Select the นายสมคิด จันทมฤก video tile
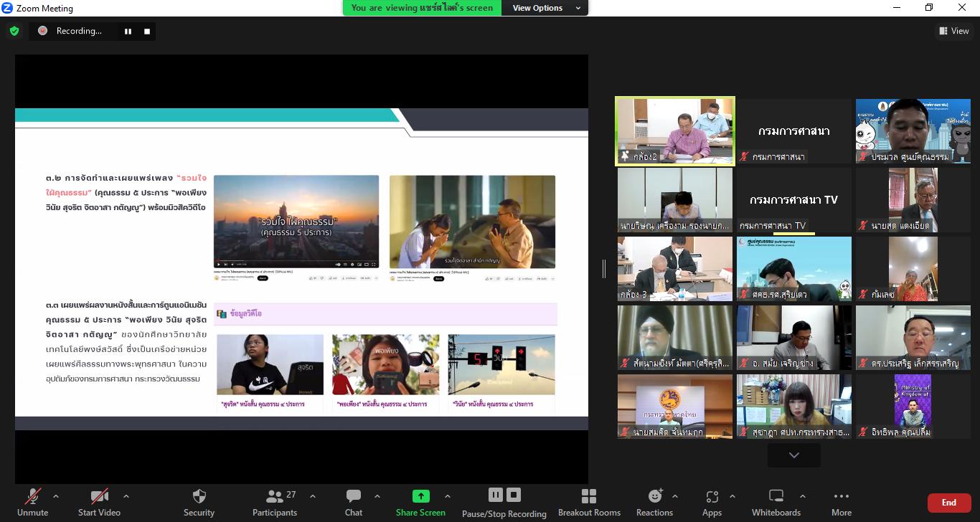This screenshot has height=522, width=980. (x=675, y=407)
